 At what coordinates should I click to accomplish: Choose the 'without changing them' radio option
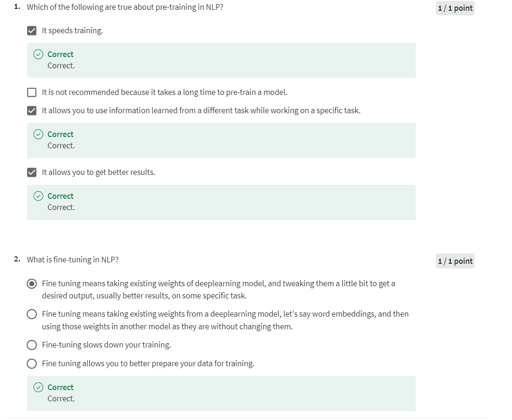click(x=32, y=314)
